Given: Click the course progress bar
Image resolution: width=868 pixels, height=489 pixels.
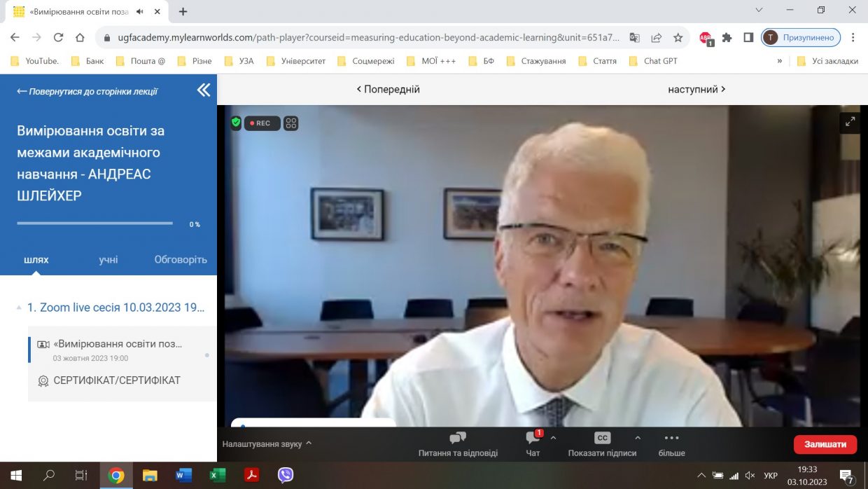Looking at the screenshot, I should (x=94, y=223).
